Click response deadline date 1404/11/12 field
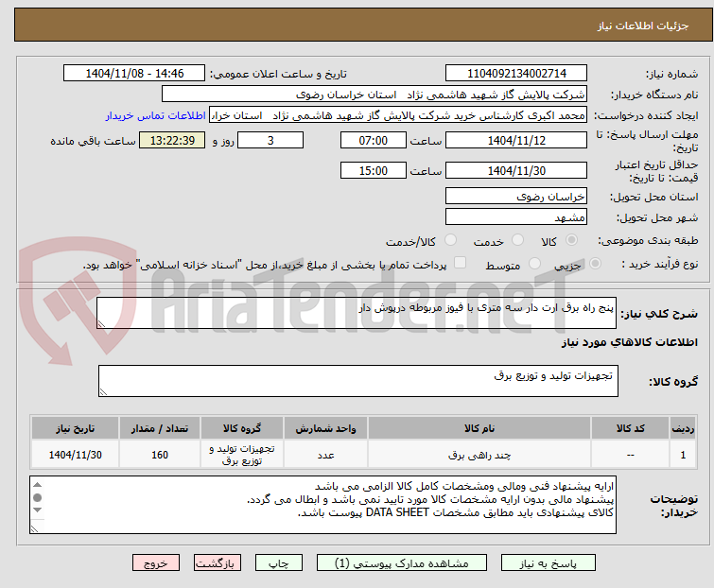Screen dimensions: 714x588 tap(516, 140)
